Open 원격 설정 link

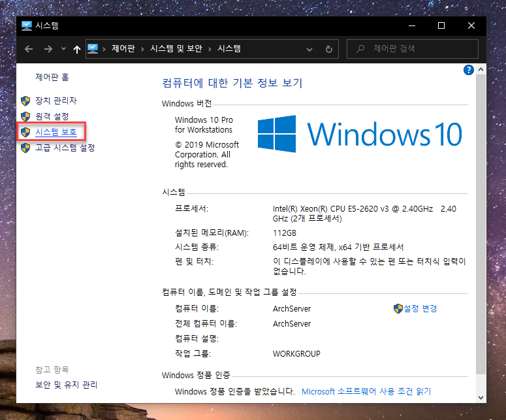(52, 116)
